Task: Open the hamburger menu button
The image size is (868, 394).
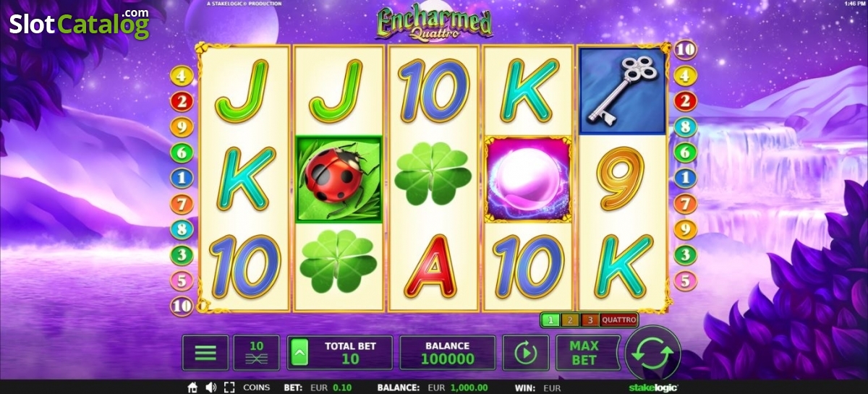Action: pyautogui.click(x=205, y=353)
